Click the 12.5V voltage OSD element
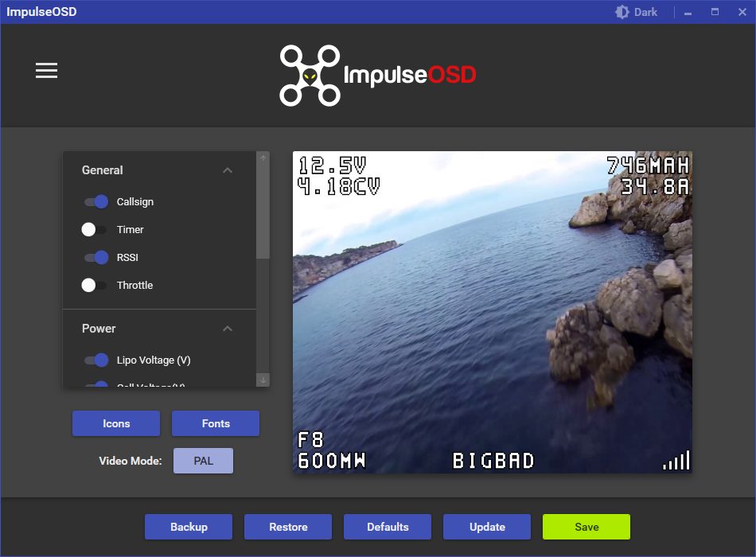Viewport: 756px width, 557px height. click(332, 166)
